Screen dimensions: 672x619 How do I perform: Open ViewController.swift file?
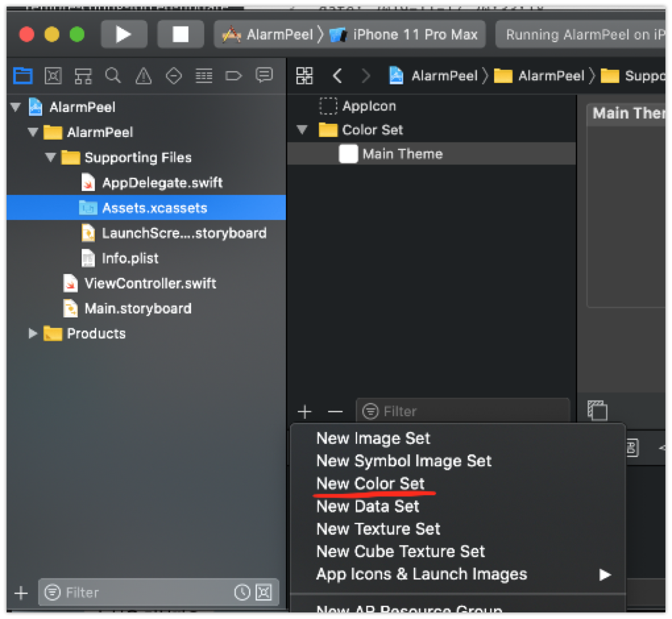click(x=146, y=283)
